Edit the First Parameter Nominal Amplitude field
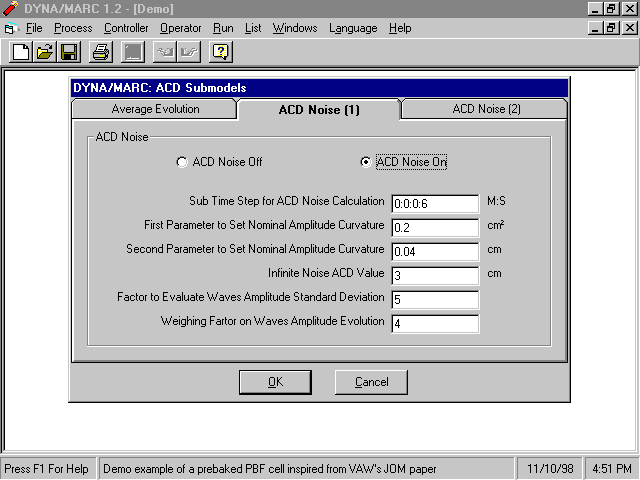The image size is (640, 480). coord(435,228)
